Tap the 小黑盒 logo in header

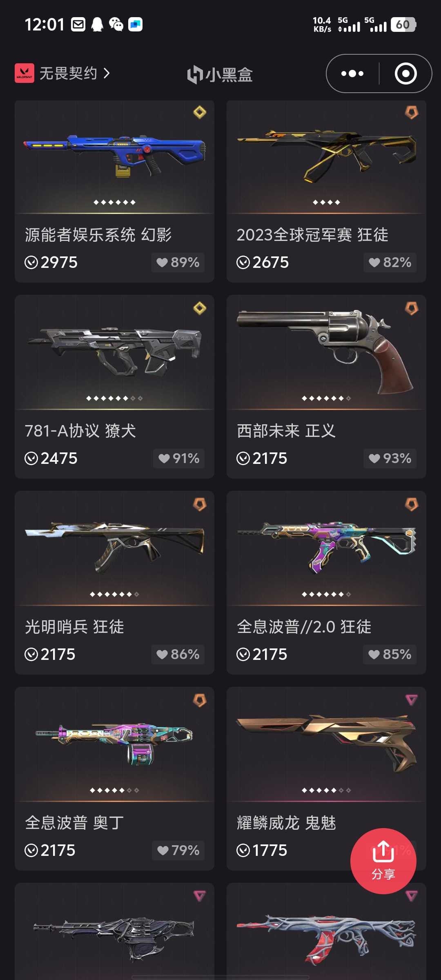(x=220, y=74)
